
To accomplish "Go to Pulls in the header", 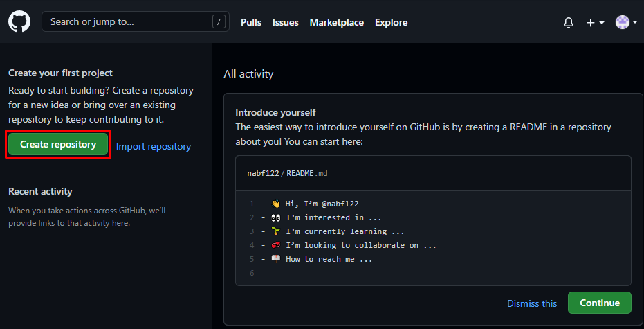I will [x=251, y=22].
